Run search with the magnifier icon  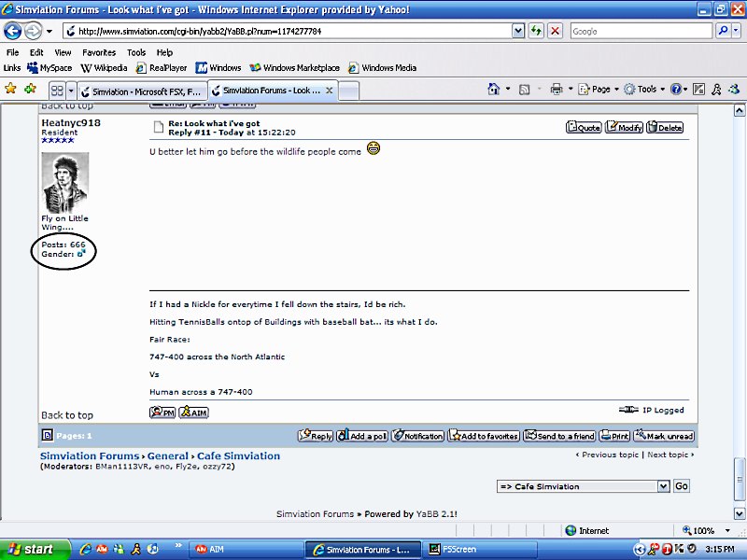pyautogui.click(x=723, y=32)
